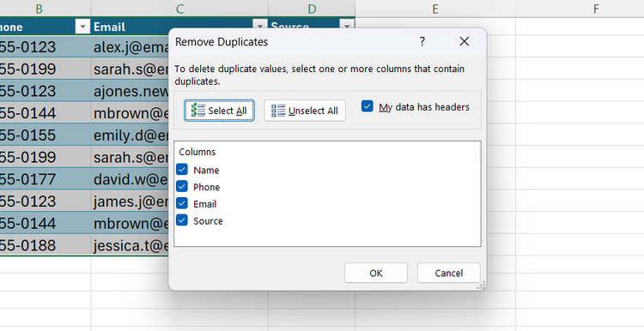Click the dialog resize grip corner
The image size is (644, 331).
click(x=482, y=286)
